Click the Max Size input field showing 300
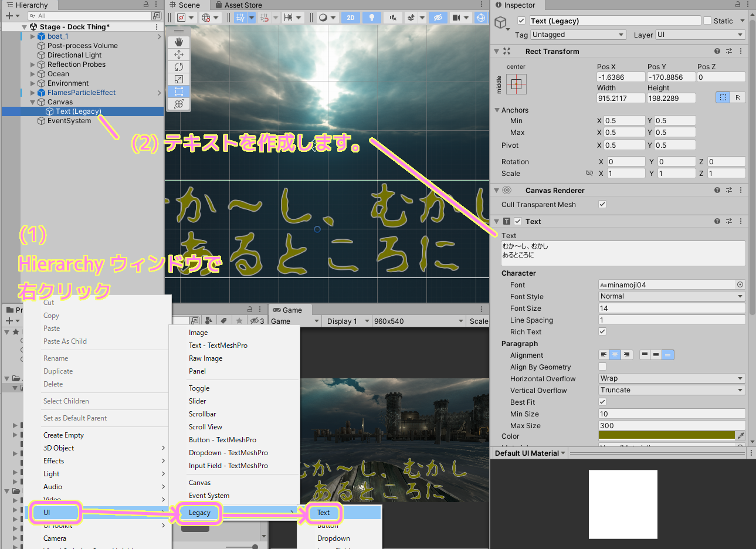Image resolution: width=756 pixels, height=549 pixels. (x=671, y=425)
